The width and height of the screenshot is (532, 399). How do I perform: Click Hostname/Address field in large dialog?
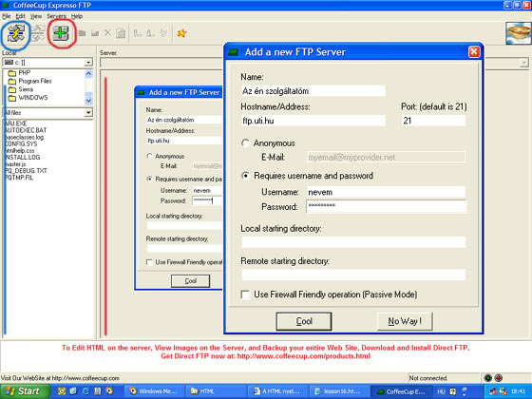coord(313,121)
